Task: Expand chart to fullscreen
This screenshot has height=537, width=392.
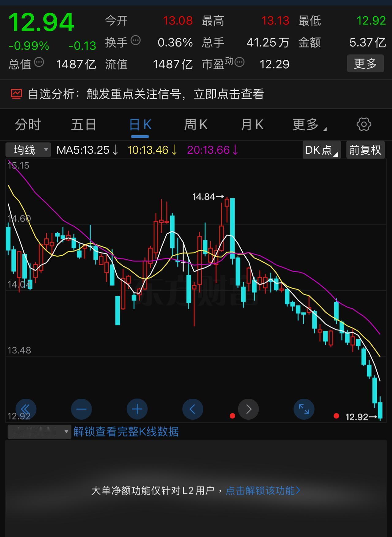Action: (x=304, y=409)
